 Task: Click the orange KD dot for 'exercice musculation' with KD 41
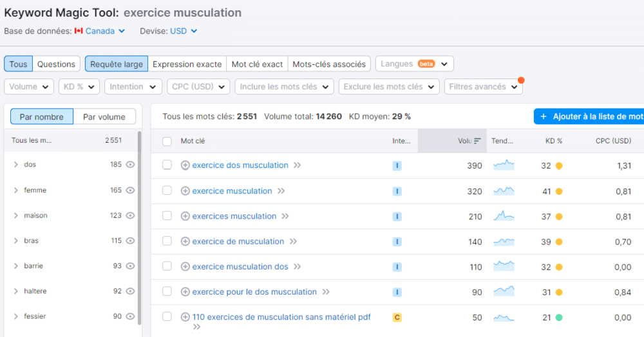click(559, 192)
